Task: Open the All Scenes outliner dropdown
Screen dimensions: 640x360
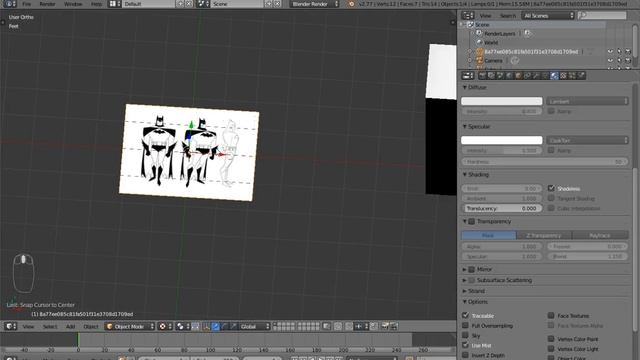Action: point(548,16)
